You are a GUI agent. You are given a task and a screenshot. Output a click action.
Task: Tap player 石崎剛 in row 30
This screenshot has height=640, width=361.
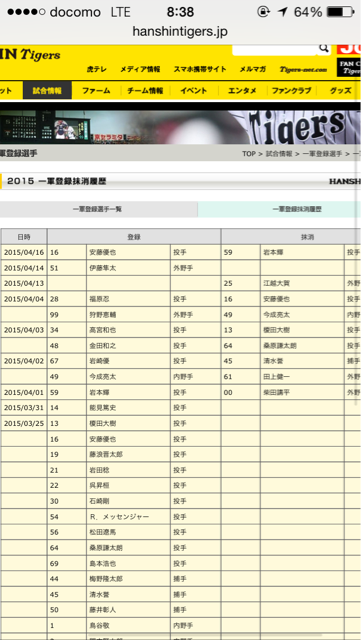pos(99,501)
